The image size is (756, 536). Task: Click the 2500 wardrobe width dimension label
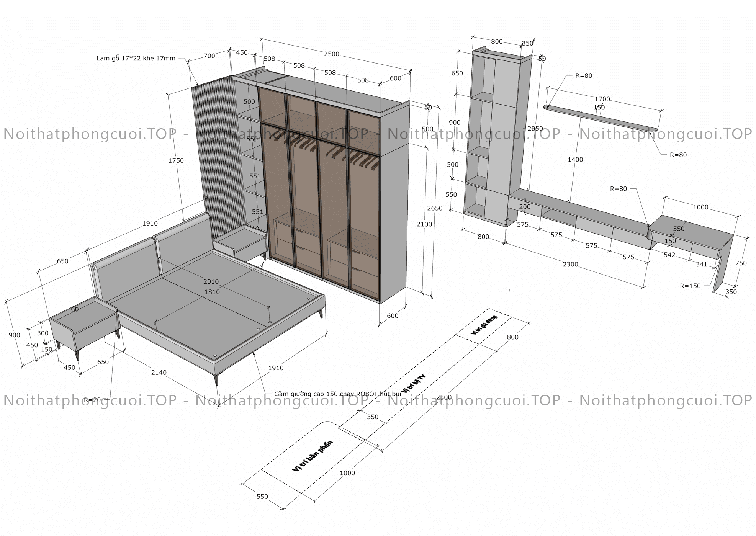[331, 54]
